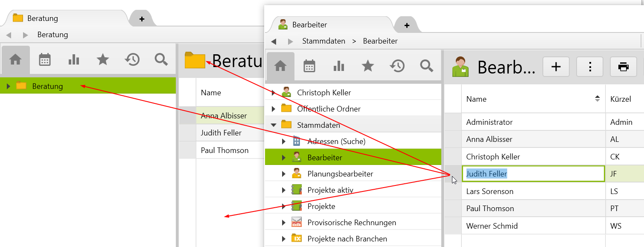Click search magnifier in Bearbeiter window
The height and width of the screenshot is (247, 644).
426,66
